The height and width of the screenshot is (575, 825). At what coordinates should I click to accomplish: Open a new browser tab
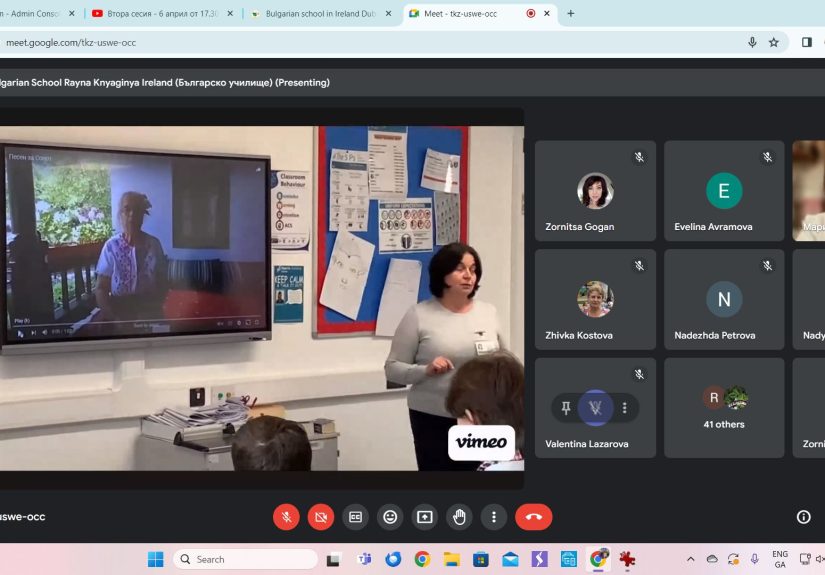pyautogui.click(x=571, y=14)
